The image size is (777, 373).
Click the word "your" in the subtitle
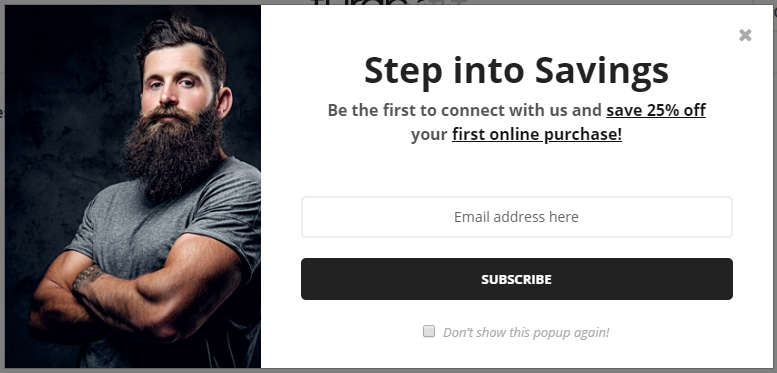(429, 135)
